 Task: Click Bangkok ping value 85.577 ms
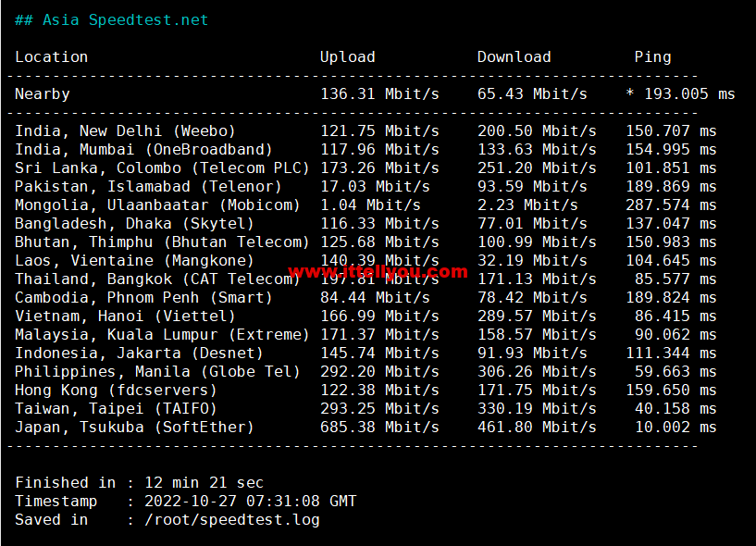pyautogui.click(x=676, y=279)
